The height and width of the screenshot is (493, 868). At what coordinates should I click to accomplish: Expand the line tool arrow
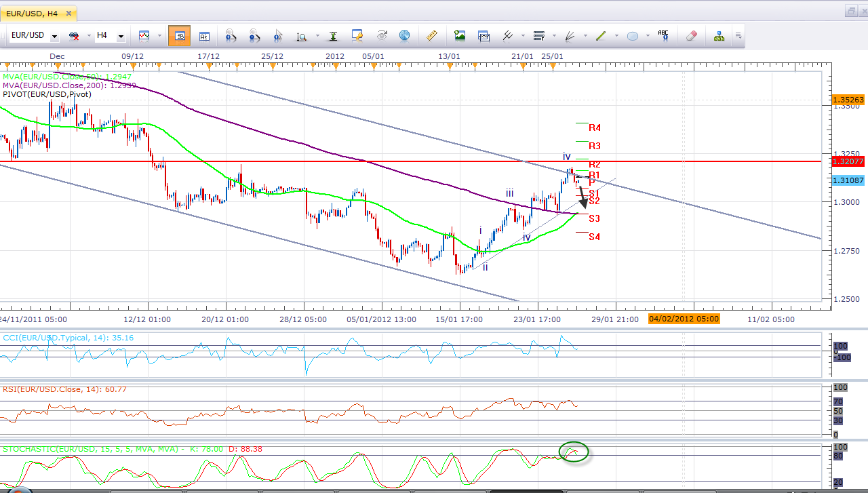(x=616, y=36)
